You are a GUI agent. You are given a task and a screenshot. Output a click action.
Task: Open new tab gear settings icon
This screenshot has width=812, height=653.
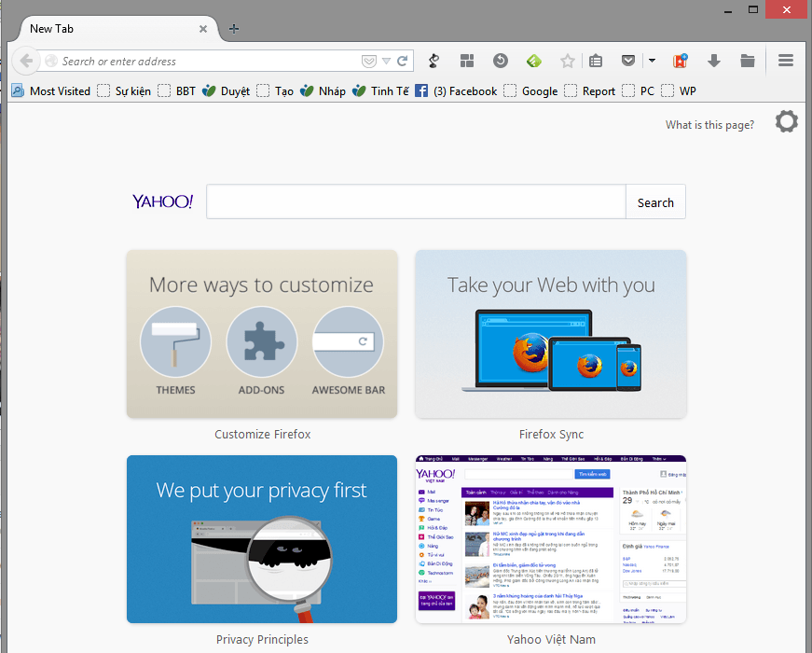click(x=786, y=122)
